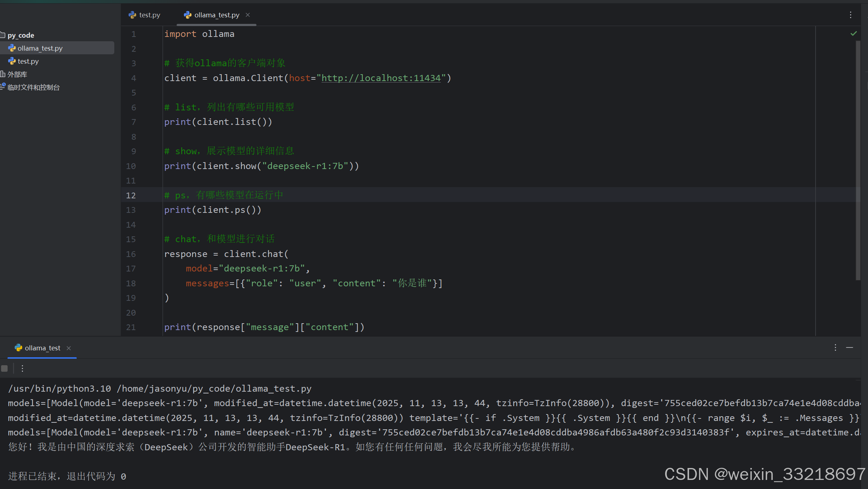
Task: Click line number 12 in the gutter
Action: [131, 195]
